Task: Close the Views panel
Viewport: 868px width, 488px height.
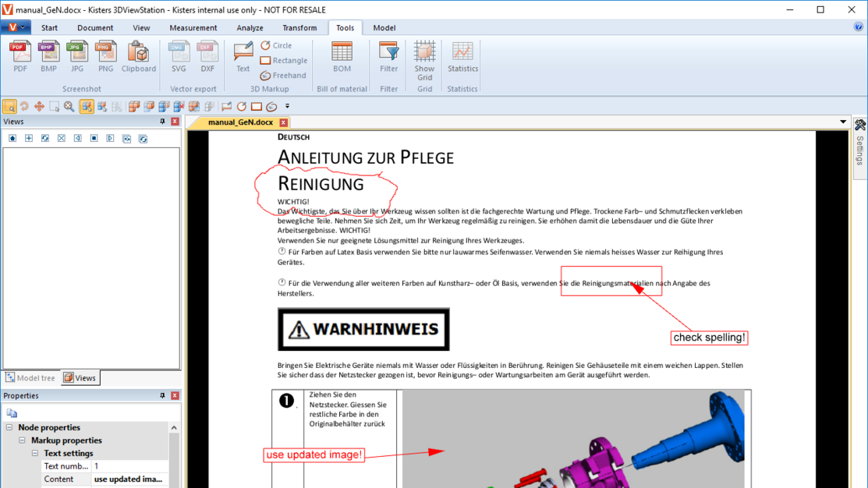Action: 175,122
